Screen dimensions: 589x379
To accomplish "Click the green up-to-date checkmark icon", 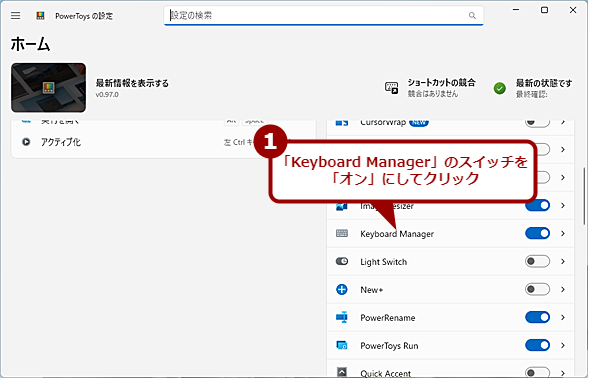I will [500, 88].
